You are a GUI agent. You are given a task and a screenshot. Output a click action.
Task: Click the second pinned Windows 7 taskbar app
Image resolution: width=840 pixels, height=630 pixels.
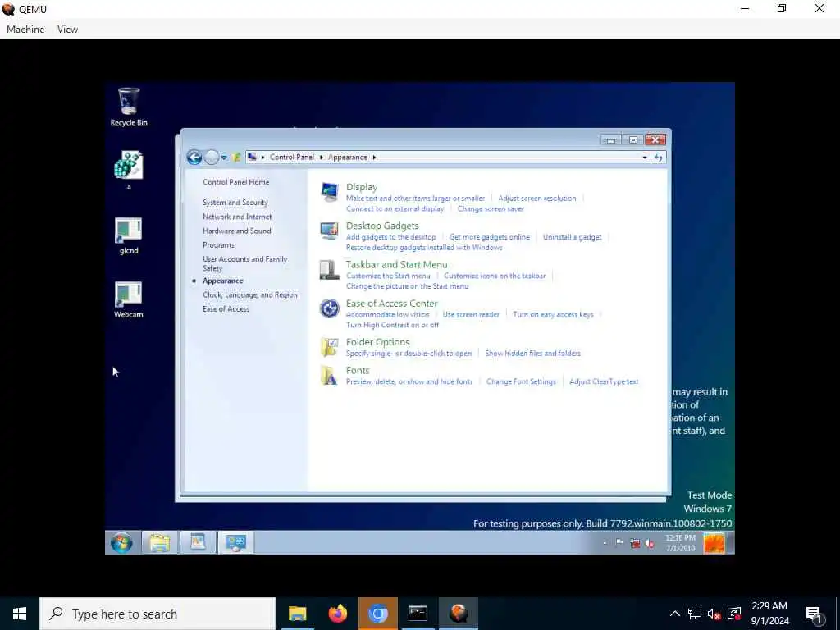click(x=198, y=543)
